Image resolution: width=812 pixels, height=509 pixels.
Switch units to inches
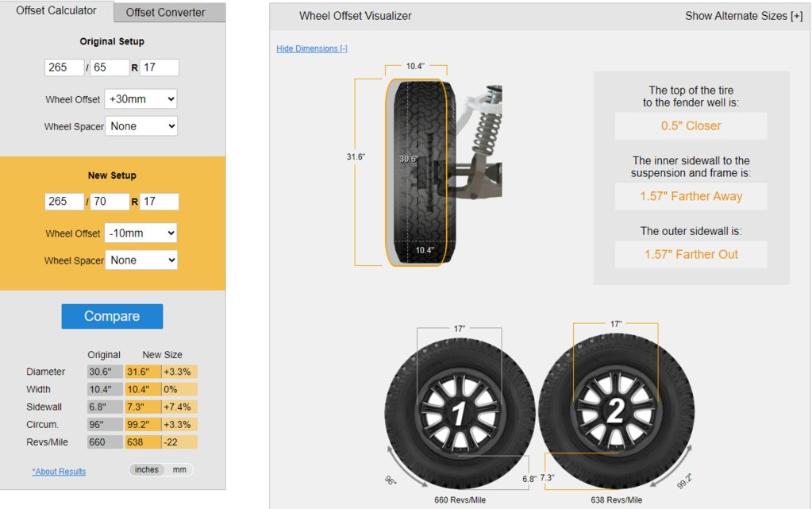click(x=147, y=469)
